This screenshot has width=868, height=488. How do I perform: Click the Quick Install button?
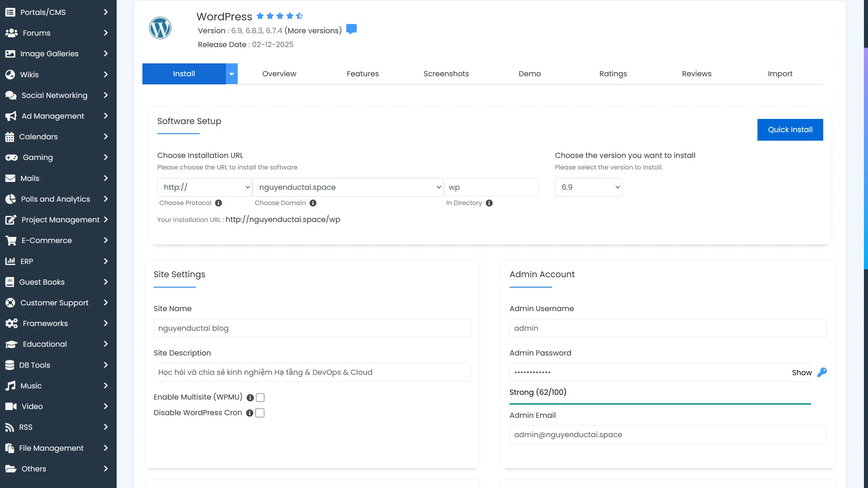(790, 129)
